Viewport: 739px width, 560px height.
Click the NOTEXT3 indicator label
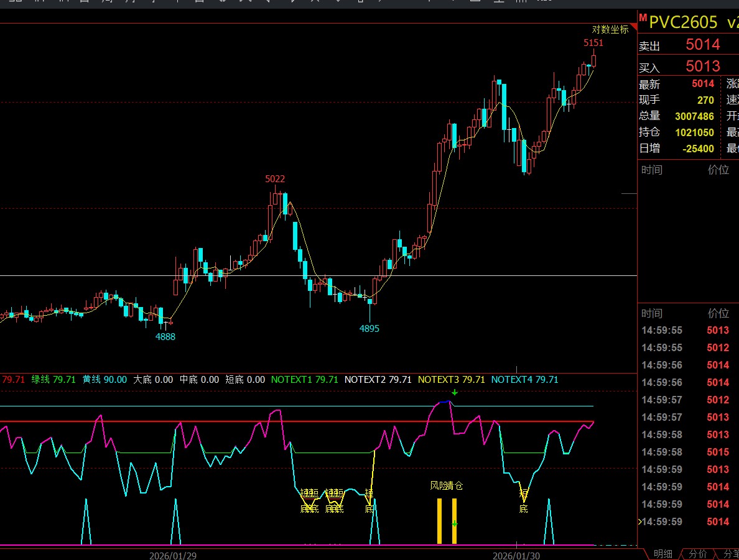(x=451, y=379)
